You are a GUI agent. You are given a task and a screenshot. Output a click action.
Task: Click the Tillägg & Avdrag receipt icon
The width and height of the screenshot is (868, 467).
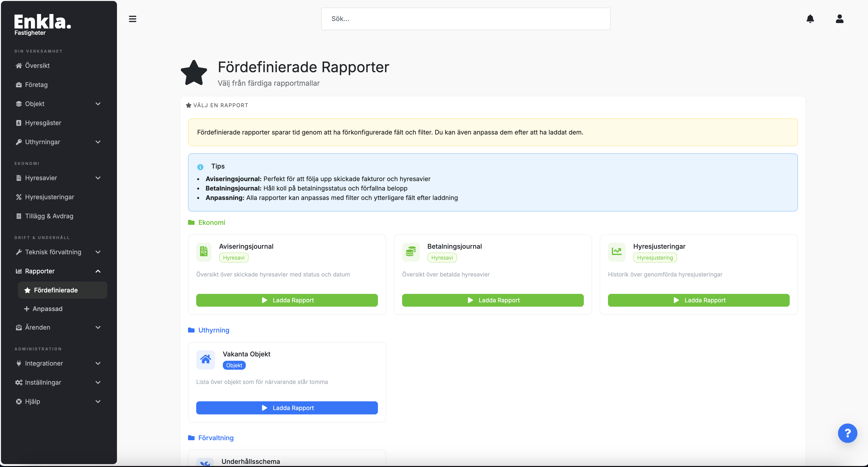click(x=19, y=216)
